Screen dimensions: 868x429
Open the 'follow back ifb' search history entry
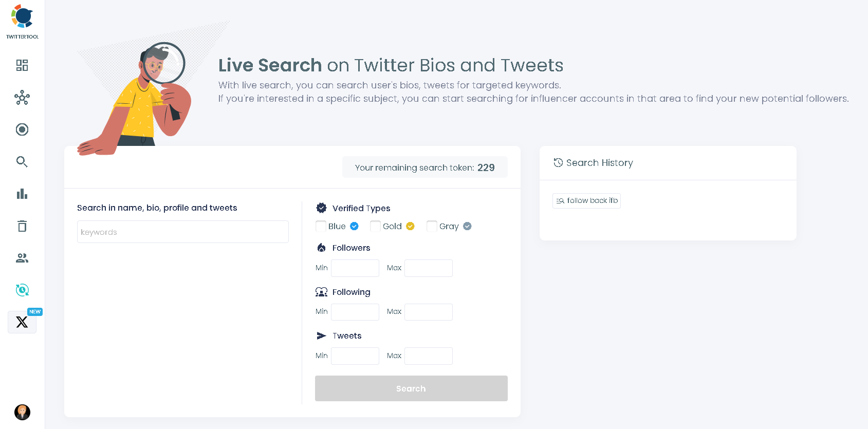(586, 200)
